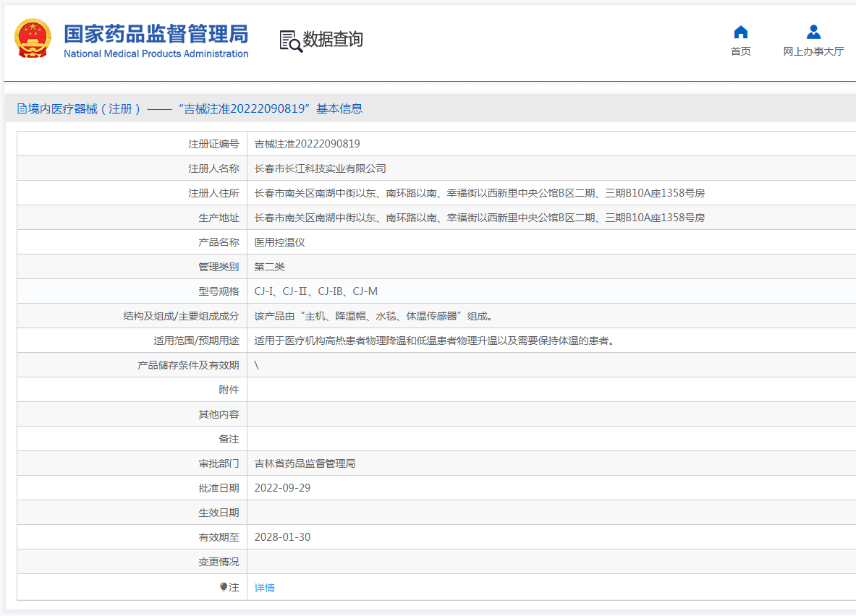Click the 数据查询 heading text
This screenshot has height=616, width=856.
(333, 40)
